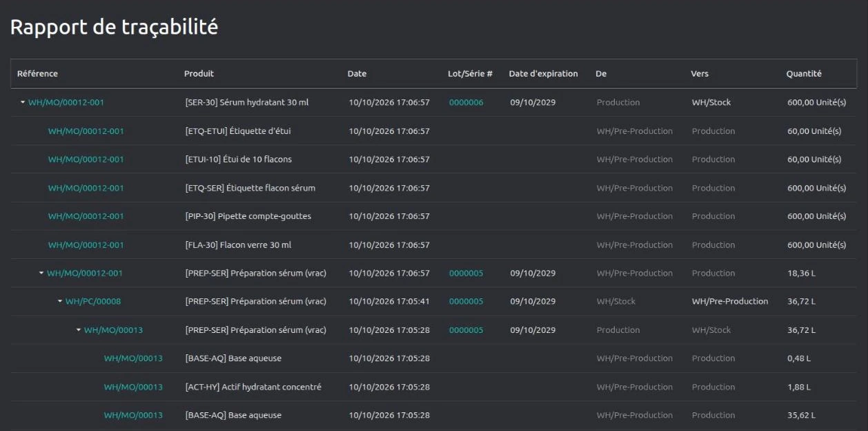The height and width of the screenshot is (431, 868).
Task: Open reference link on Étiquette d'étui row
Action: (86, 131)
